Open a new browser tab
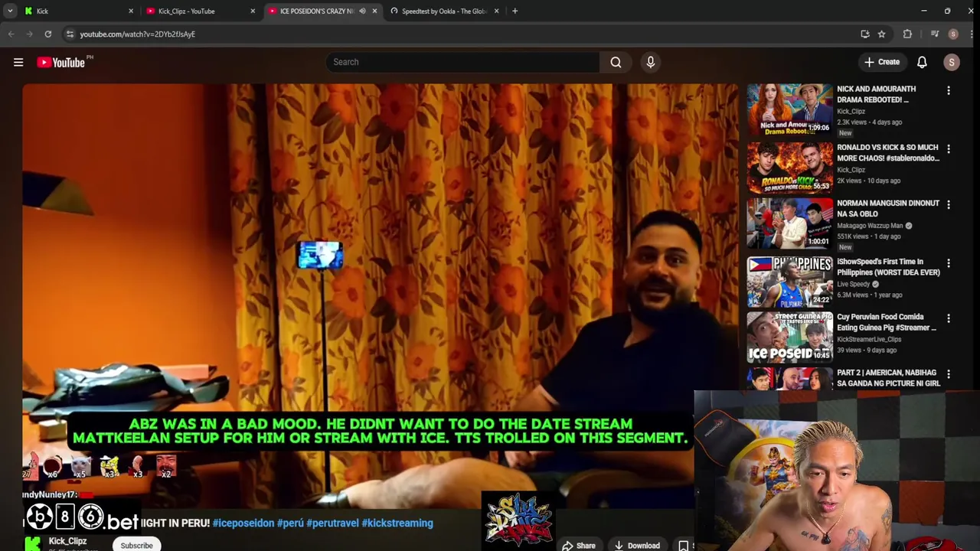The width and height of the screenshot is (980, 551). [514, 11]
